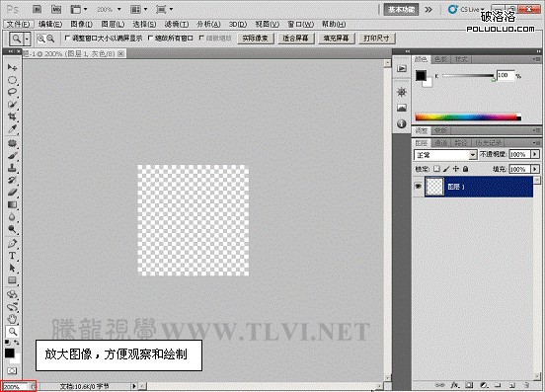
Task: Click the 基本功能 workspace button
Action: [401, 10]
